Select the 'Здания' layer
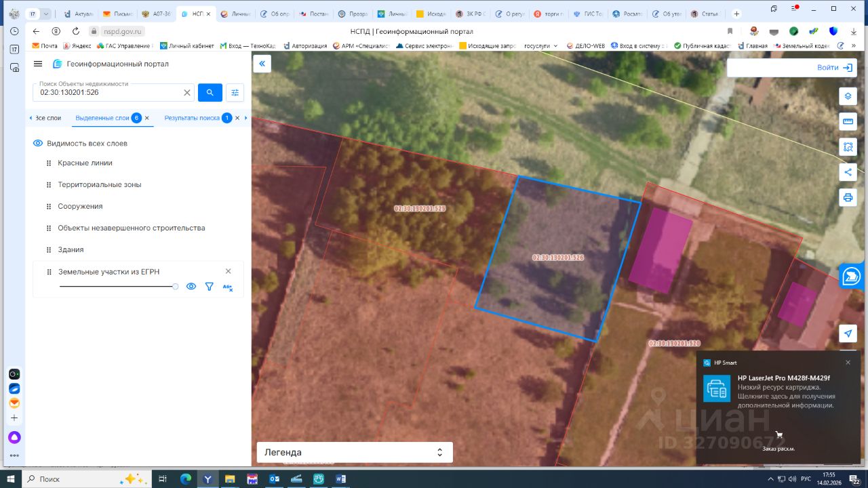This screenshot has width=868, height=488. tap(71, 249)
